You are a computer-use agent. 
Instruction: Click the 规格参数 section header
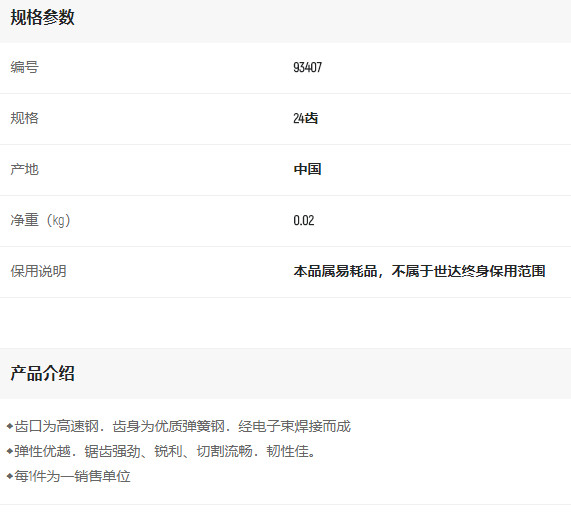(x=42, y=17)
